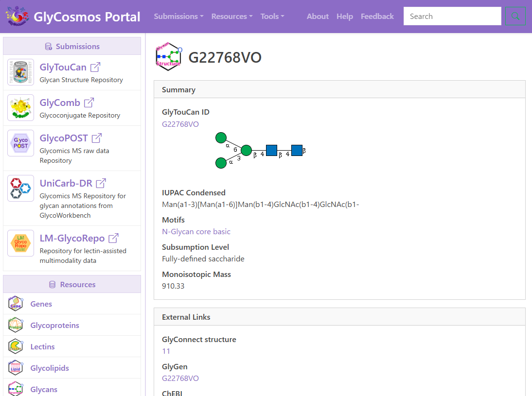Open the GlyTouCan repository icon
Viewport: 532px width, 396px height.
point(20,72)
